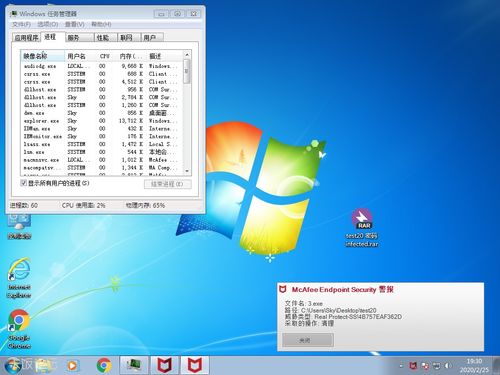Switch to the 联网 tab
Viewport: 500px width, 375px height.
(129, 38)
